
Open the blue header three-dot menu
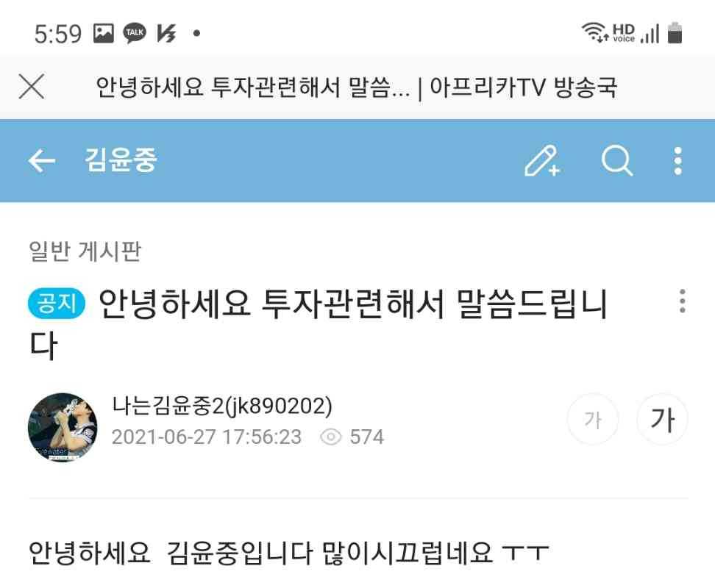tap(678, 160)
